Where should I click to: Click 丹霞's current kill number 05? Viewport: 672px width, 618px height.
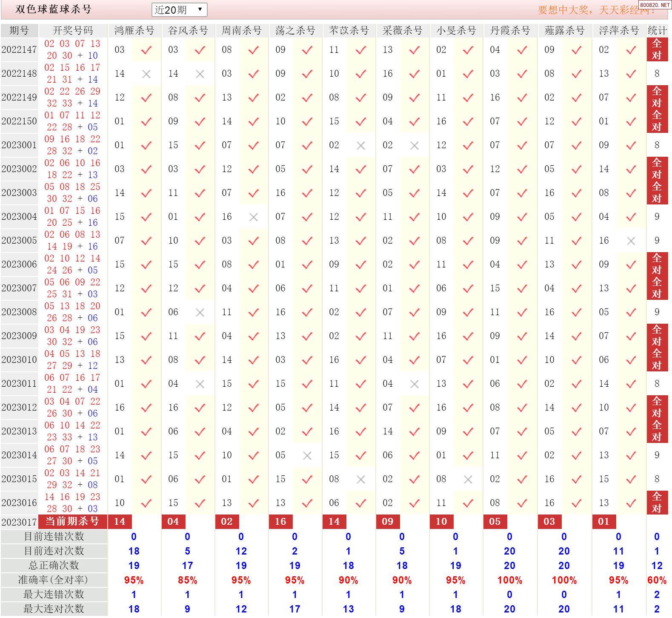(x=495, y=521)
